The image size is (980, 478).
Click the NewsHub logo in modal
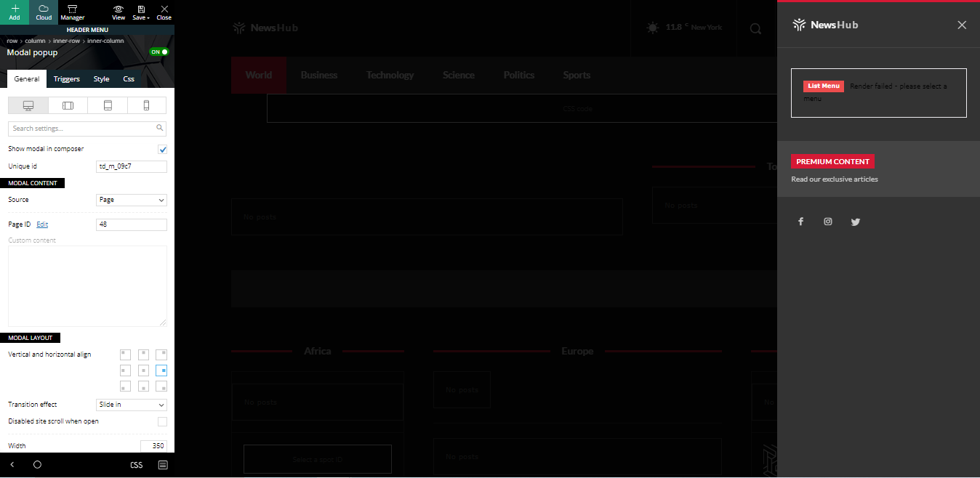pyautogui.click(x=825, y=25)
